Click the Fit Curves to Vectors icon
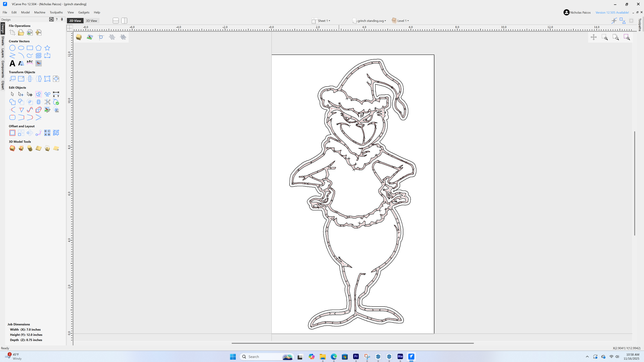The width and height of the screenshot is (644, 362). pyautogui.click(x=30, y=110)
